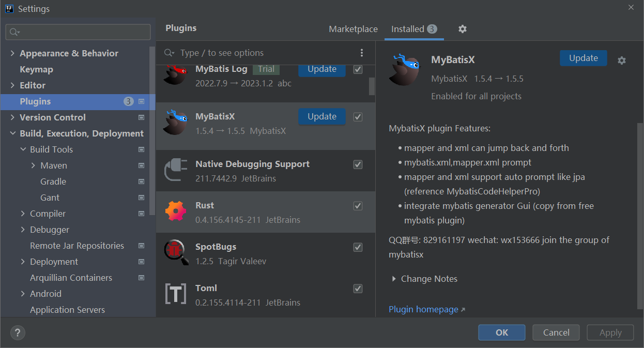The image size is (644, 348).
Task: Click the details pane scrollbar
Action: click(640, 216)
